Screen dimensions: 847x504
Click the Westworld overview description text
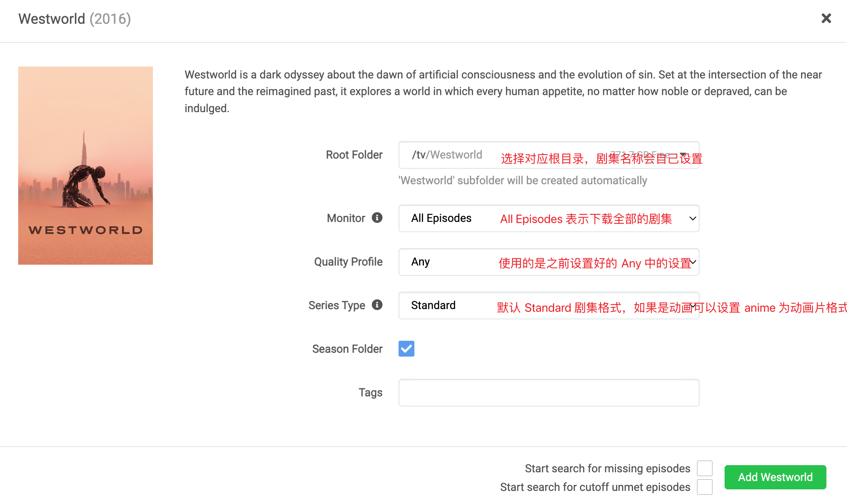[503, 92]
